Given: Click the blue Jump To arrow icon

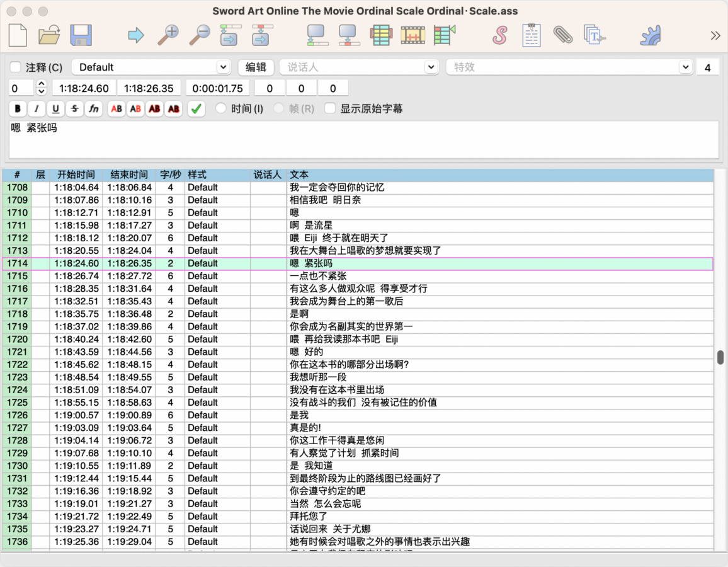Looking at the screenshot, I should point(136,35).
